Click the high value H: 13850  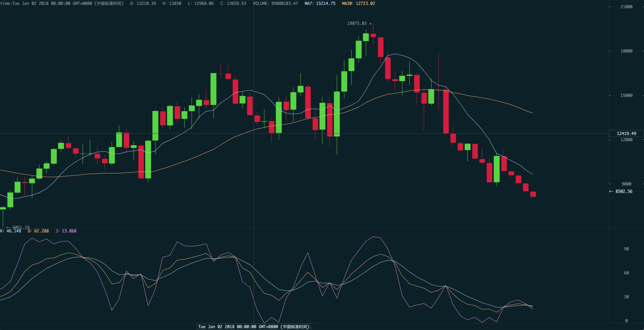pos(172,3)
